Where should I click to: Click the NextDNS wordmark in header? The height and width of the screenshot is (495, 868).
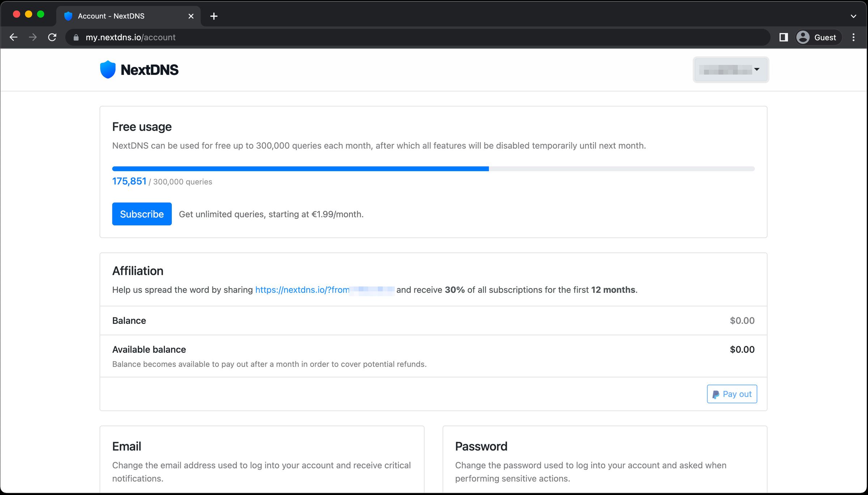(x=149, y=70)
